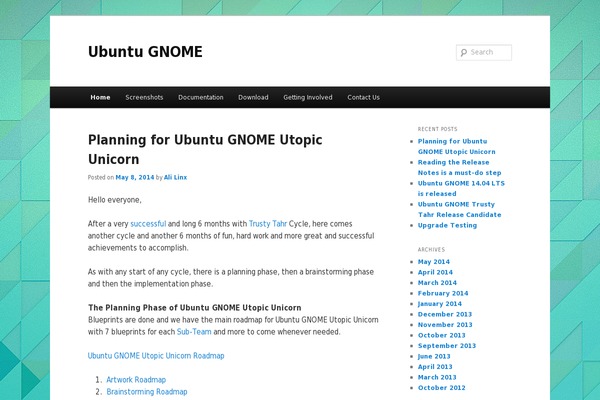Open the January 2014 archive
The height and width of the screenshot is (400, 600).
(x=440, y=304)
